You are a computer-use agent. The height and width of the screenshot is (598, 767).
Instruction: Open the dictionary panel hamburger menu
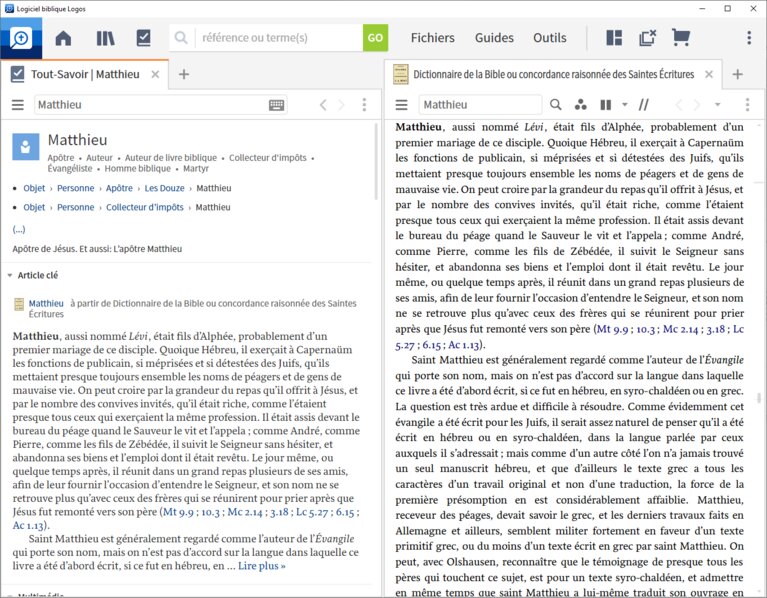(x=402, y=105)
